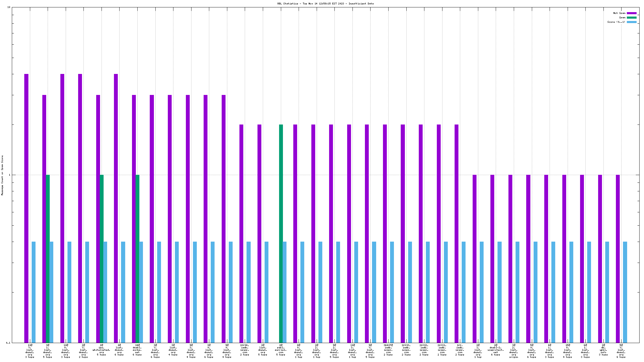Click the dnsbl-2.uceprotect.net x-axis label
The height and width of the screenshot is (362, 644).
pos(495,351)
